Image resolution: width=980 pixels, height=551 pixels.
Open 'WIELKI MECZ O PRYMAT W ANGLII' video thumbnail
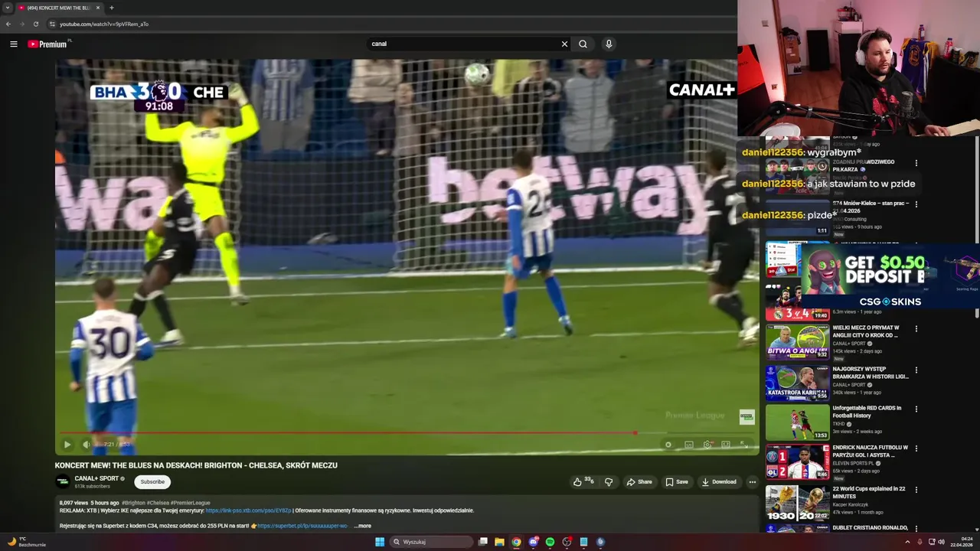coord(798,342)
